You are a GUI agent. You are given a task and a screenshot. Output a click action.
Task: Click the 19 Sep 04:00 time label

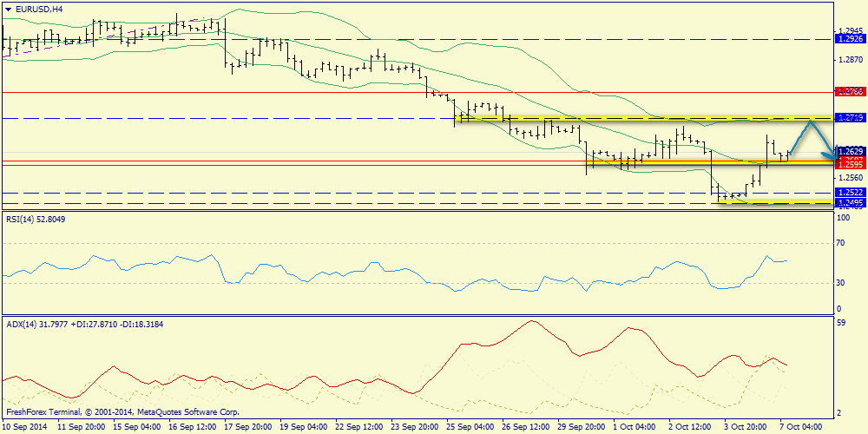click(303, 427)
